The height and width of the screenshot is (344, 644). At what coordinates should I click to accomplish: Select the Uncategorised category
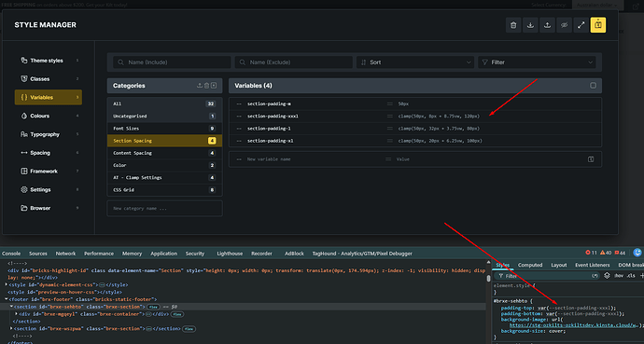tap(164, 116)
